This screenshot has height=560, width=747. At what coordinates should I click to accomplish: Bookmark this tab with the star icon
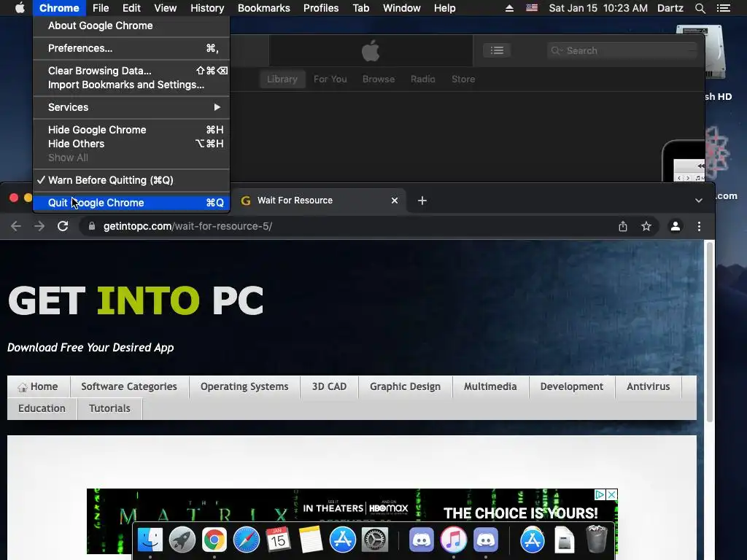[646, 226]
